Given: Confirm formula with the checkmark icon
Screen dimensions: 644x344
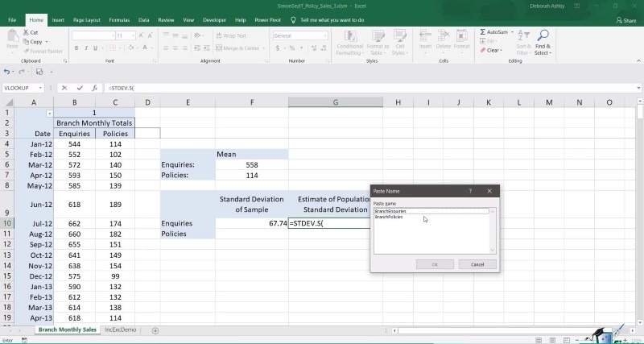Looking at the screenshot, I should click(x=80, y=88).
